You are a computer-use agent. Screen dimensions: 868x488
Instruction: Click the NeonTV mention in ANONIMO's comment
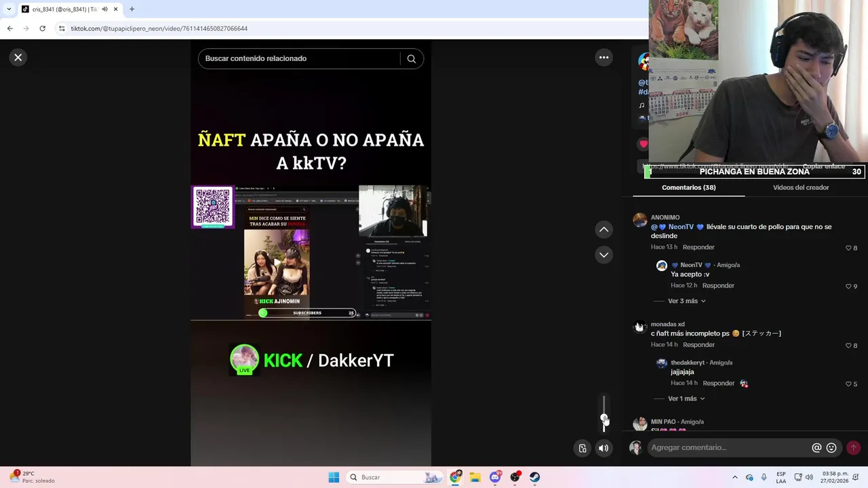click(677, 227)
